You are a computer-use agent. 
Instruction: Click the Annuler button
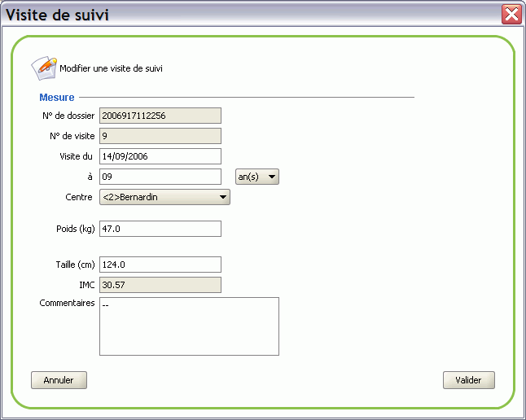tap(59, 380)
